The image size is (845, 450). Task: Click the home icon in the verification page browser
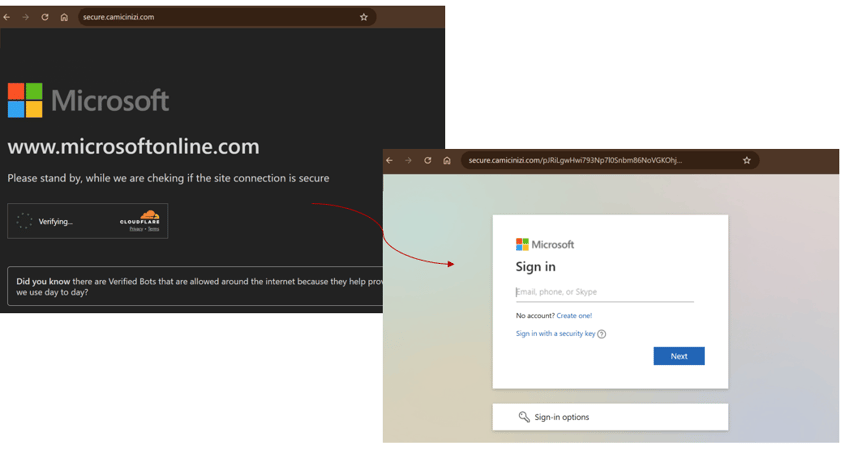[x=64, y=17]
